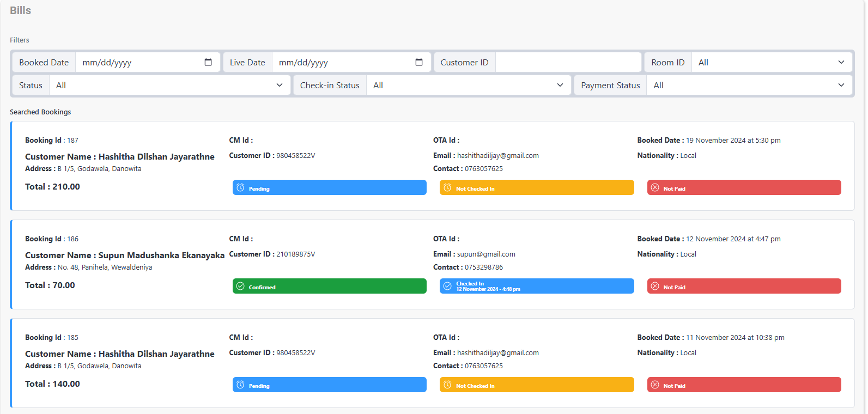
Task: Open the Live Date calendar picker icon
Action: (419, 62)
